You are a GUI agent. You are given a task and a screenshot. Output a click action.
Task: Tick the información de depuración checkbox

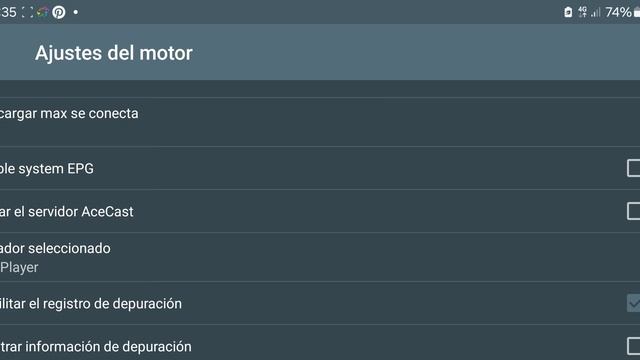pos(633,346)
